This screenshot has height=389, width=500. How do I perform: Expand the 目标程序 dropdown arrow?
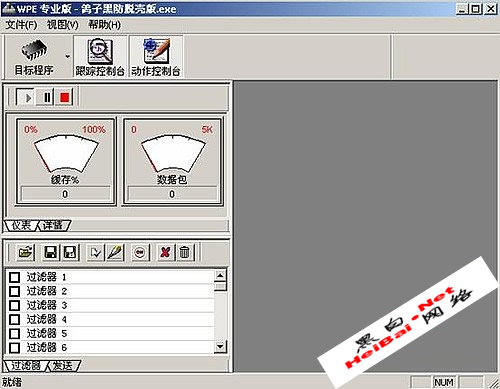tap(68, 56)
